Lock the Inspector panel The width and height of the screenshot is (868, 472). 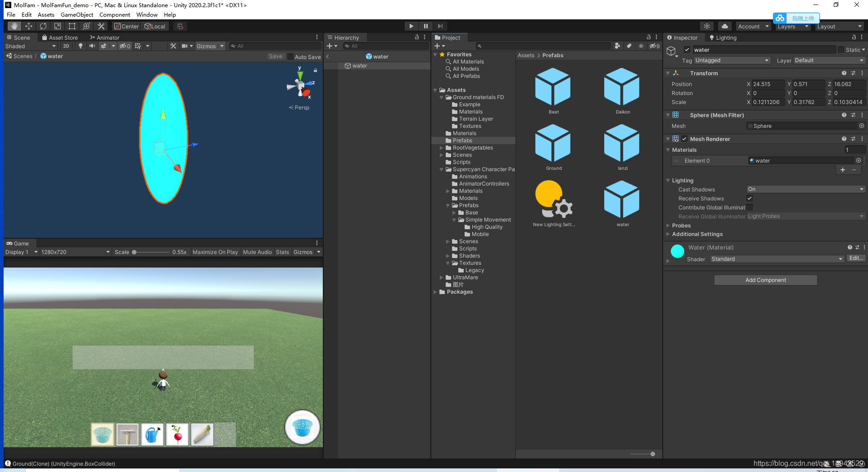[x=854, y=37]
